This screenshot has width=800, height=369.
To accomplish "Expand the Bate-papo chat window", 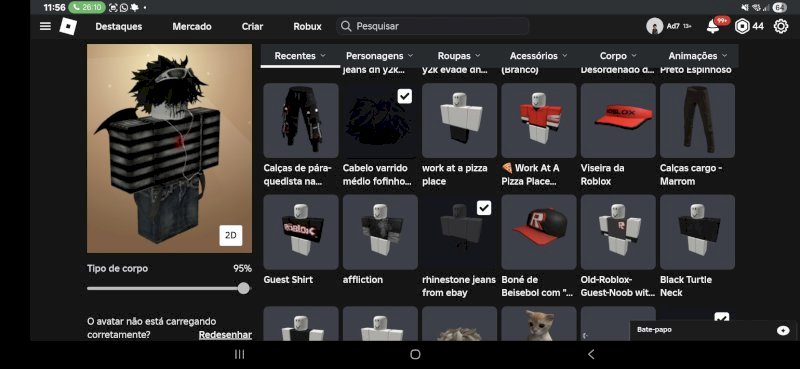I will coord(783,331).
